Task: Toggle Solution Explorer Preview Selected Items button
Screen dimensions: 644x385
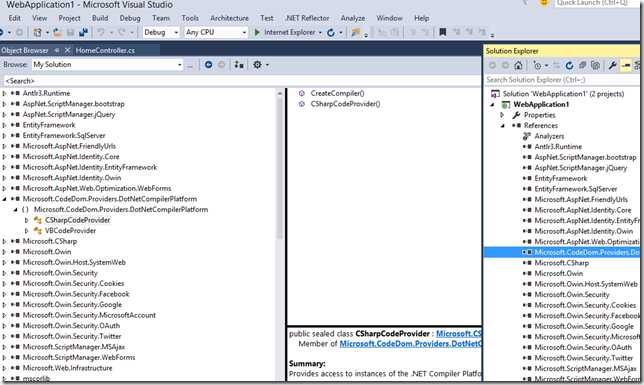Action: [626, 65]
